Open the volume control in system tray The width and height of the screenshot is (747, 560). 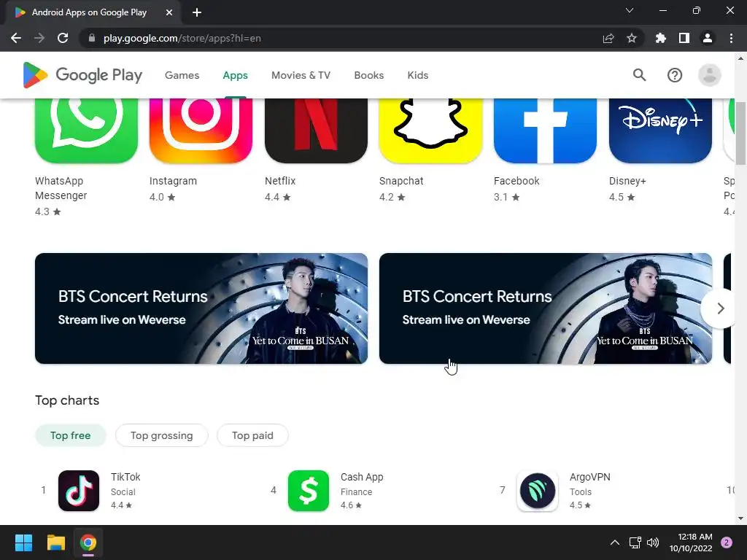[653, 542]
